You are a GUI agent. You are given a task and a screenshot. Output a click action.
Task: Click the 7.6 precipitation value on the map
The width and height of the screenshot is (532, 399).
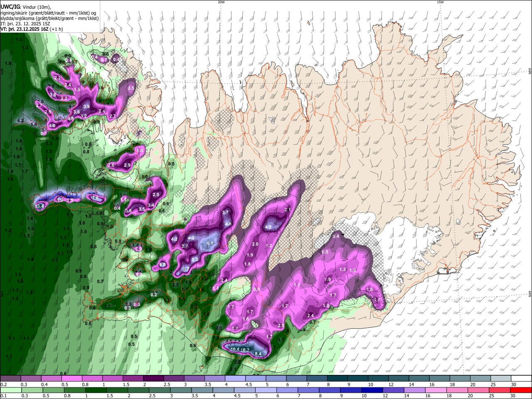point(95,198)
